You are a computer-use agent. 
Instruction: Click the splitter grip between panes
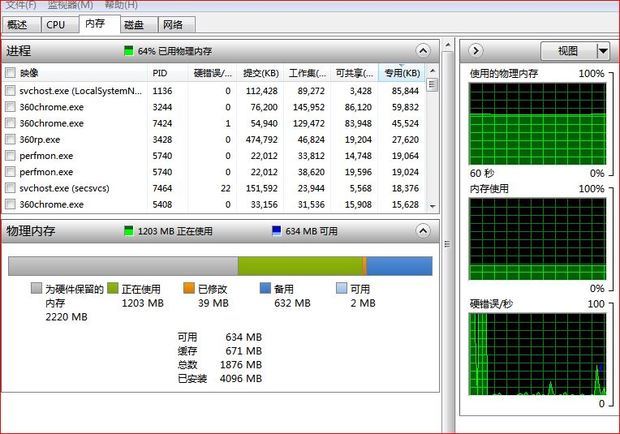pos(448,244)
